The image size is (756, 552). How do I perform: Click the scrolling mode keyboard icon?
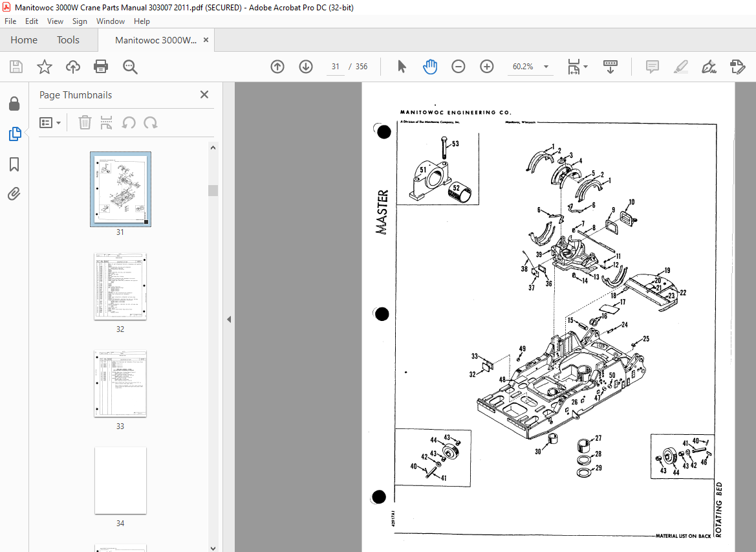point(610,67)
